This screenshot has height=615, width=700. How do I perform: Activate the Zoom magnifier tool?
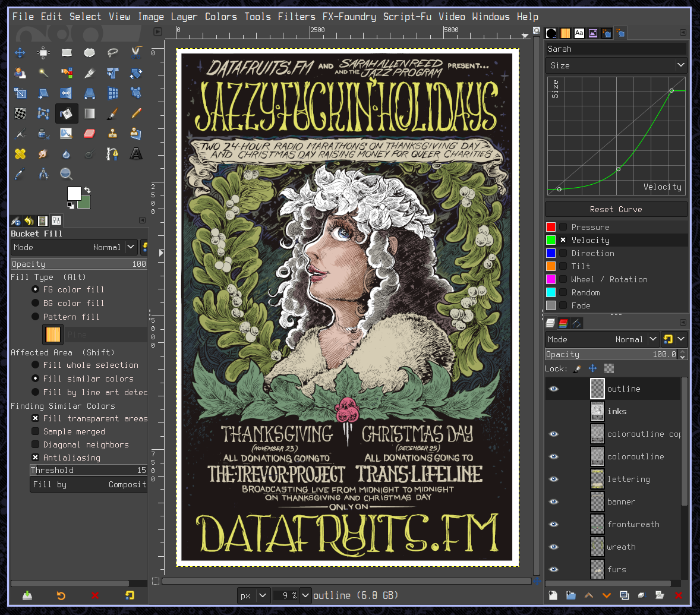[x=67, y=174]
